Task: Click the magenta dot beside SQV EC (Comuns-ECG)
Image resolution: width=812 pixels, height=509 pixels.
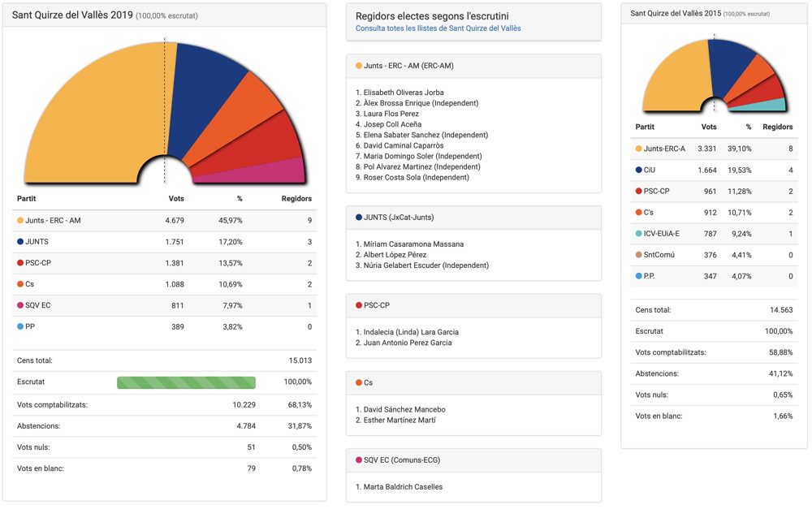Action: 359,460
